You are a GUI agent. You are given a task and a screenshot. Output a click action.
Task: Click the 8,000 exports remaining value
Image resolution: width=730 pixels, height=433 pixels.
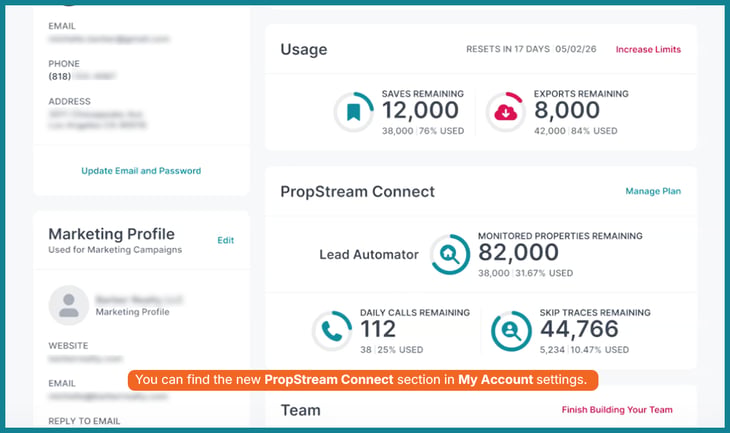[567, 110]
